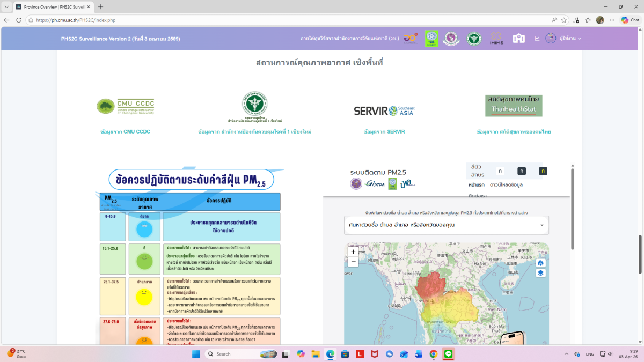Open ดาวน์โหลดข้อมูล menu item
Image resolution: width=644 pixels, height=362 pixels.
coord(506,185)
